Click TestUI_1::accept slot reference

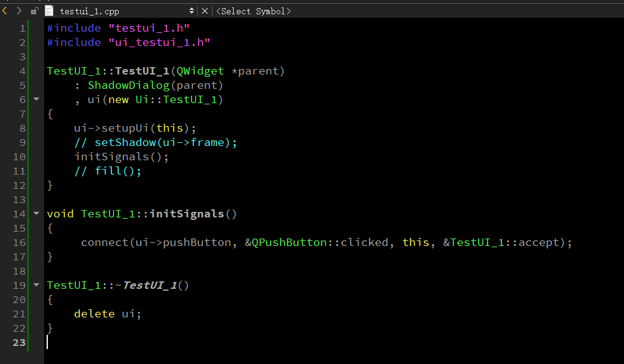(502, 243)
